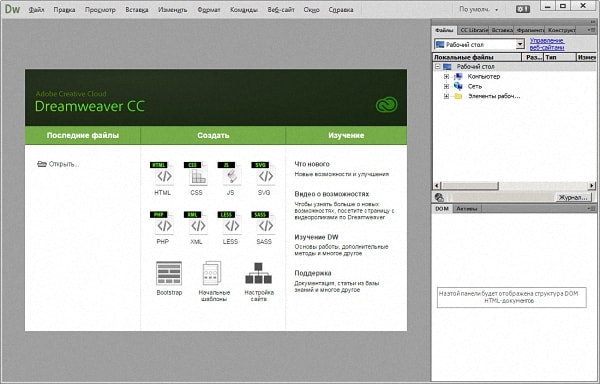Switch to the Файлы panel tab
The height and width of the screenshot is (384, 600).
click(444, 30)
